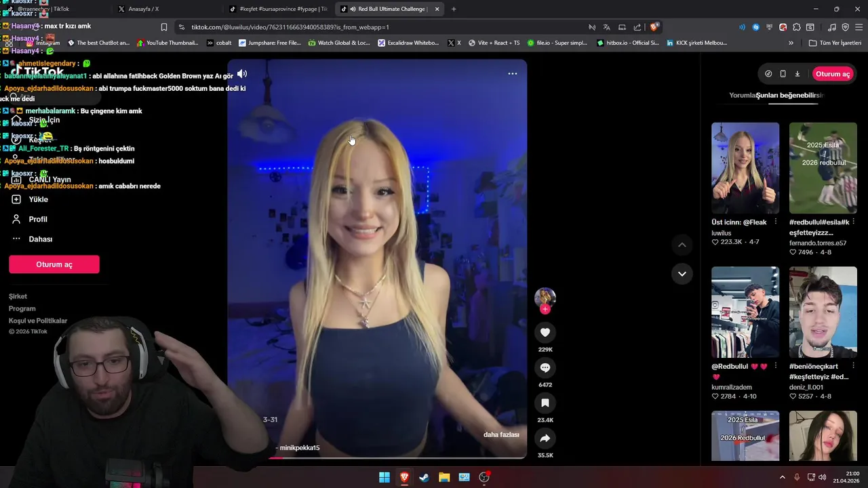Open the CANLI Yayın sidebar item
Image resolution: width=868 pixels, height=488 pixels.
point(42,180)
